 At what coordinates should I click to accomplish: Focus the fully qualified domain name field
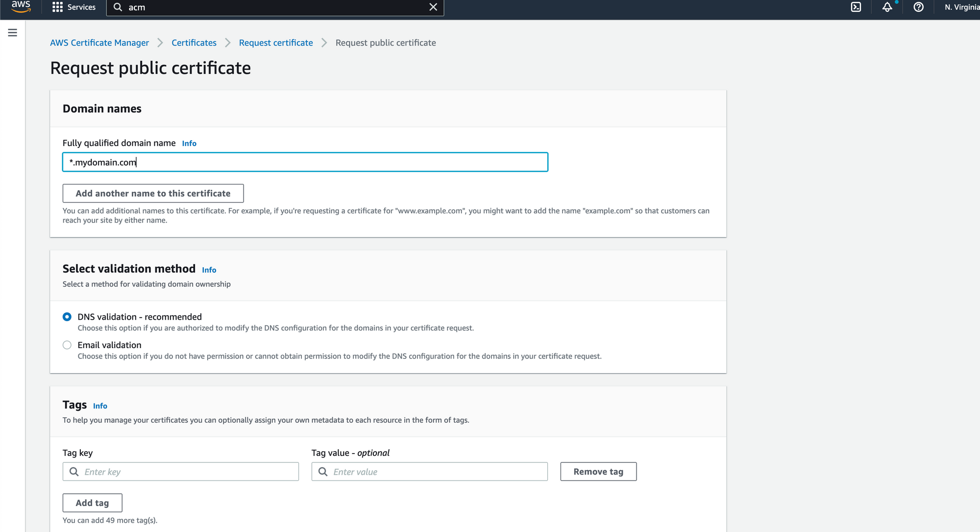pyautogui.click(x=305, y=162)
